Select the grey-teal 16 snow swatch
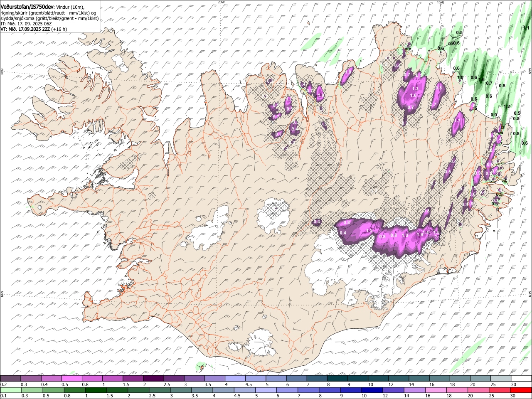This screenshot has height=399, width=532. click(439, 378)
